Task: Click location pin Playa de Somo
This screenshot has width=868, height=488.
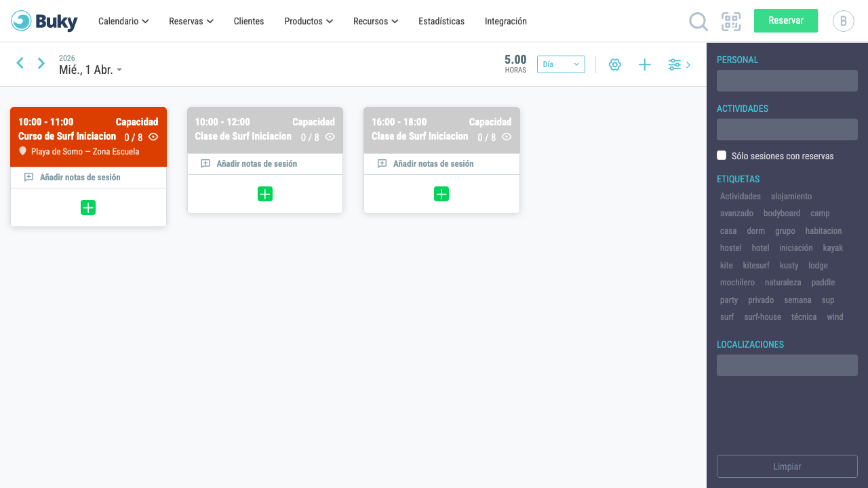Action: pyautogui.click(x=22, y=151)
